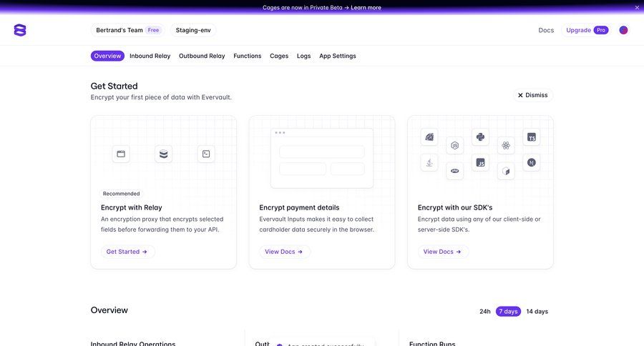Click the Java SDK icon
This screenshot has width=644, height=346.
tap(429, 162)
